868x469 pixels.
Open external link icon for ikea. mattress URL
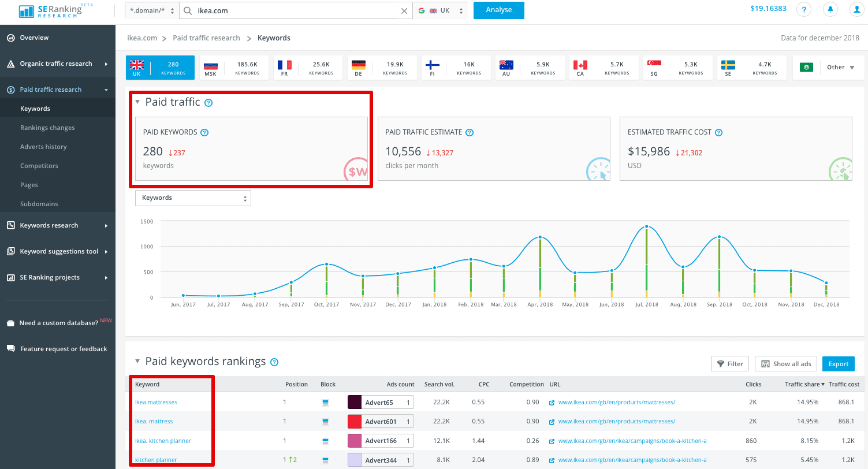point(552,422)
